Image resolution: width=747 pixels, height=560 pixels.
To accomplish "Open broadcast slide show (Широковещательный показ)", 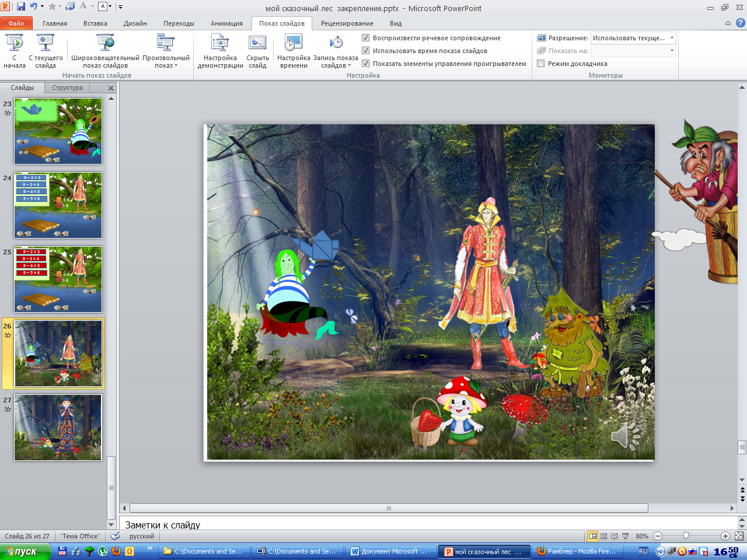I will pos(106,51).
